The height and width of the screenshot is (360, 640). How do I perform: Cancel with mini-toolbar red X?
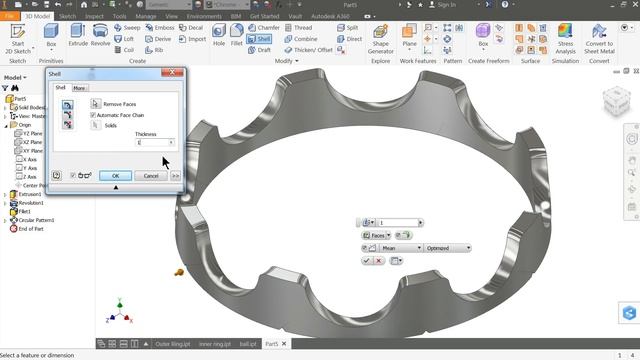[x=379, y=261]
